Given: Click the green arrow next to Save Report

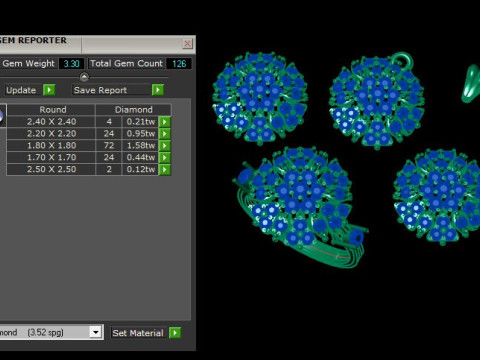Looking at the screenshot, I should click(158, 90).
